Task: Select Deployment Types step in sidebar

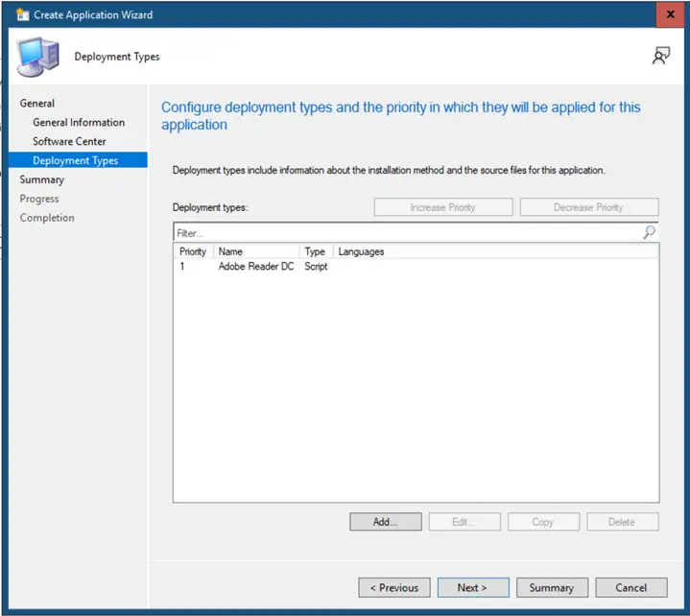Action: (78, 160)
